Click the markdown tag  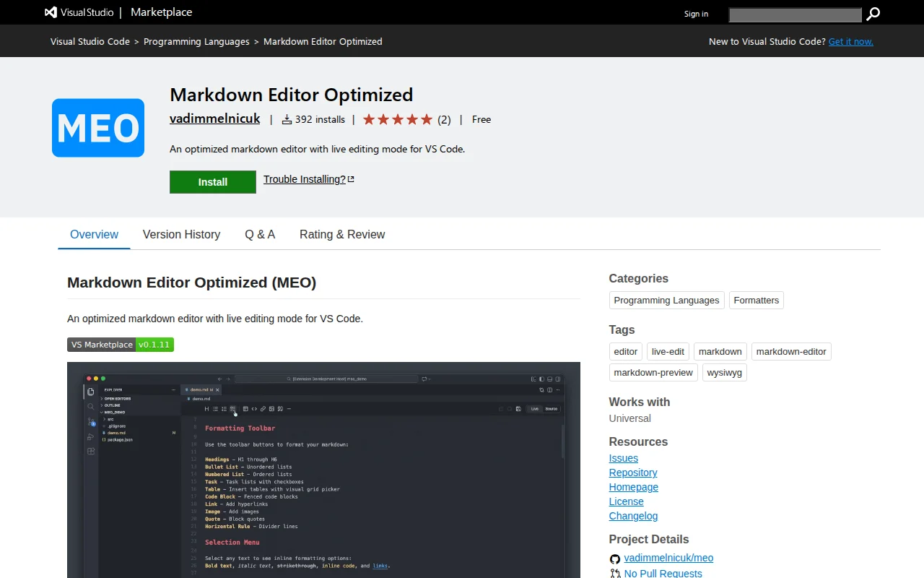click(x=720, y=351)
